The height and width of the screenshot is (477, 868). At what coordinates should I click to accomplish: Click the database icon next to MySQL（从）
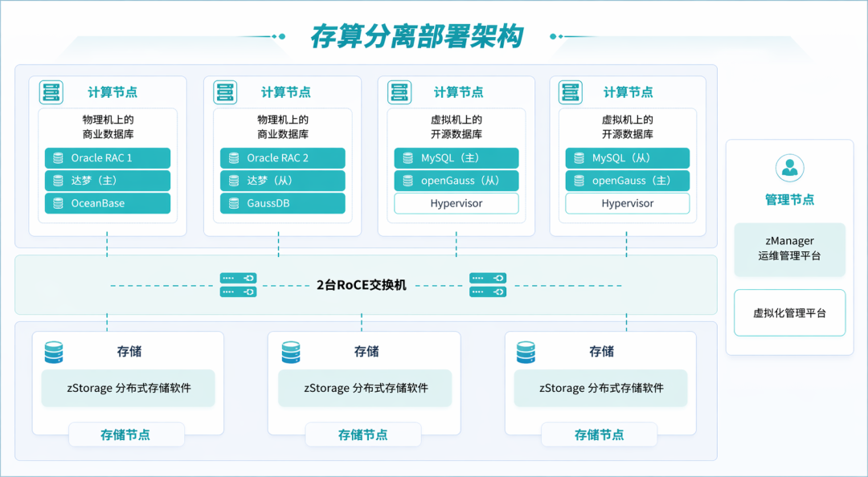pos(579,158)
